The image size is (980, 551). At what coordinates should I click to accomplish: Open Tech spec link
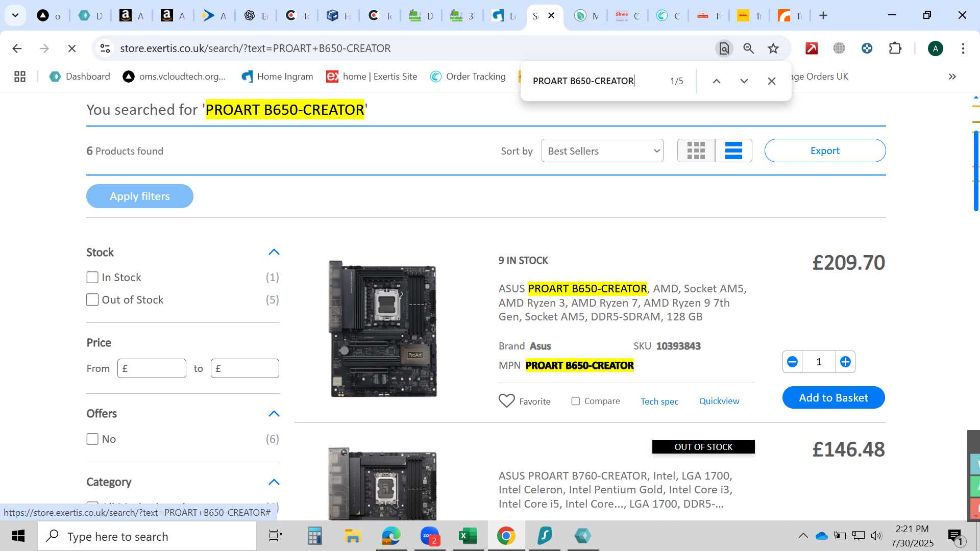pos(659,402)
